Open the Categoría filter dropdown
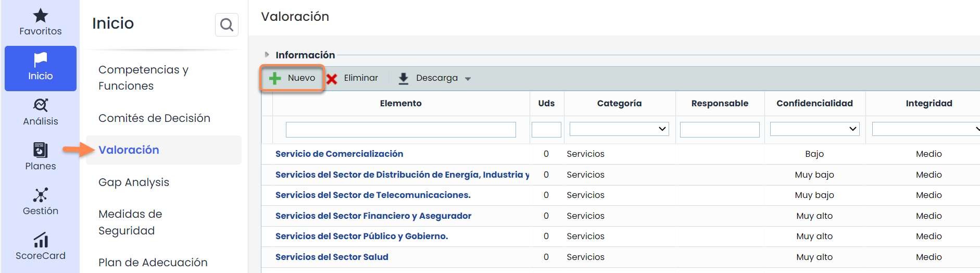Viewport: 980px width, 273px height. point(619,129)
